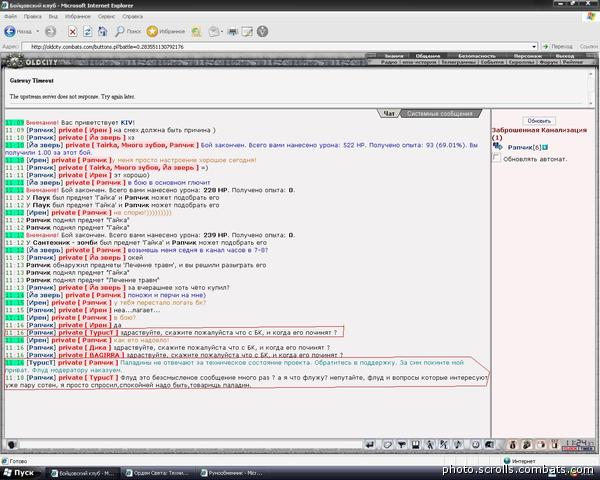Send chat message with return-arrow icon
The image size is (600, 480).
370,444
